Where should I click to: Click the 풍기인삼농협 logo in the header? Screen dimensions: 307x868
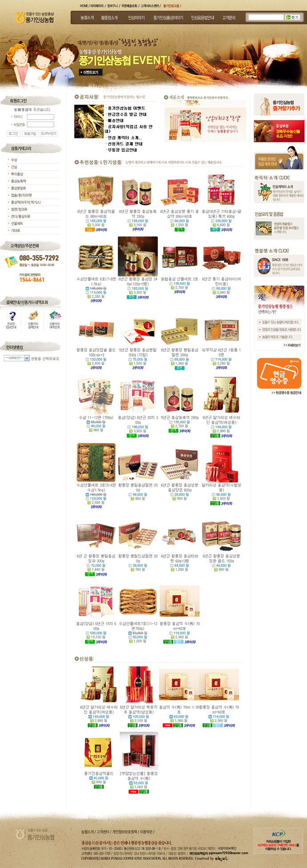[x=35, y=17]
